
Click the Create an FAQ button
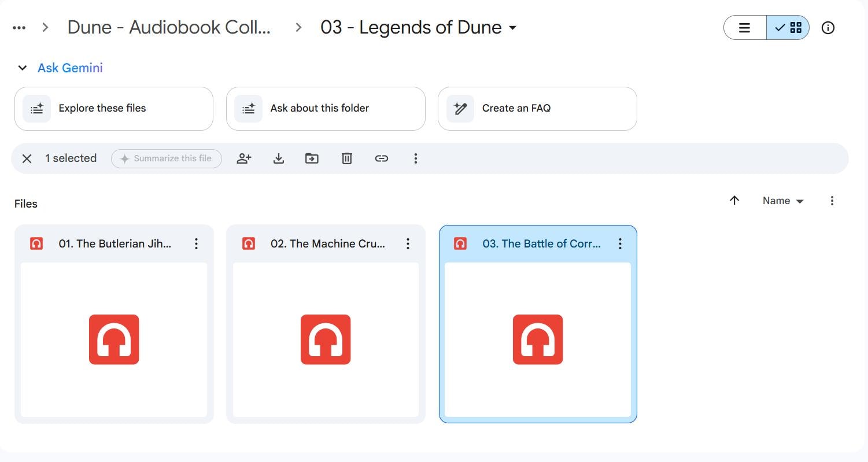click(x=537, y=109)
